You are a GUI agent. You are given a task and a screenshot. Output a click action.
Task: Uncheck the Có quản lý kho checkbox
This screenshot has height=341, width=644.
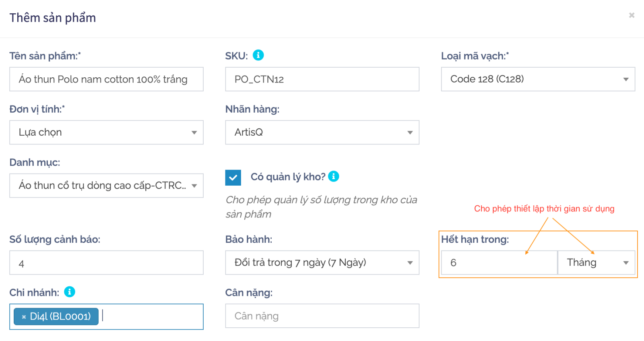[x=233, y=178]
